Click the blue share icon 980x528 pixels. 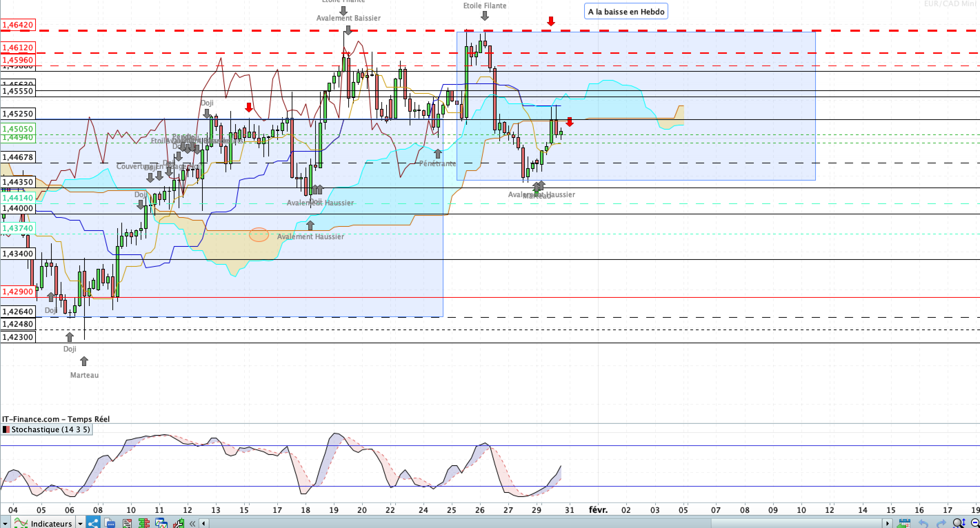click(x=92, y=523)
